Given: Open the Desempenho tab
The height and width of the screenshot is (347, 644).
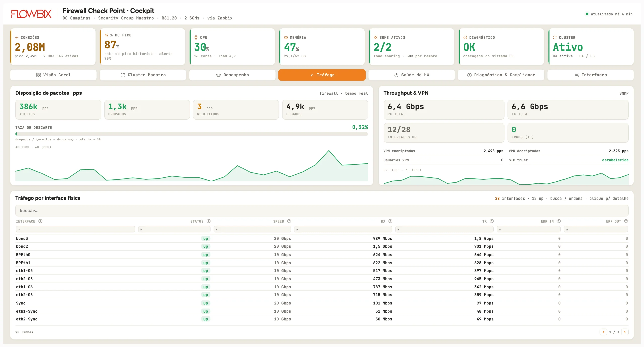Looking at the screenshot, I should [232, 75].
